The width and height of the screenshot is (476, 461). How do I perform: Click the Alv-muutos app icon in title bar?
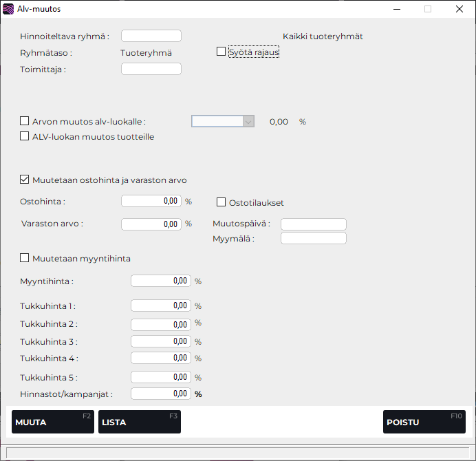(8, 9)
